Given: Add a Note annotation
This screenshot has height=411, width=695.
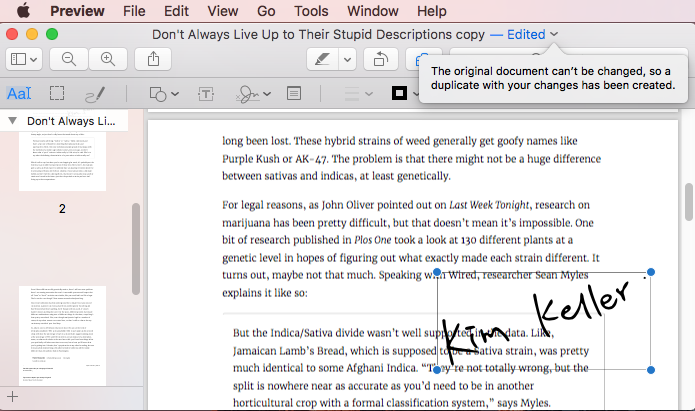Looking at the screenshot, I should click(x=294, y=94).
